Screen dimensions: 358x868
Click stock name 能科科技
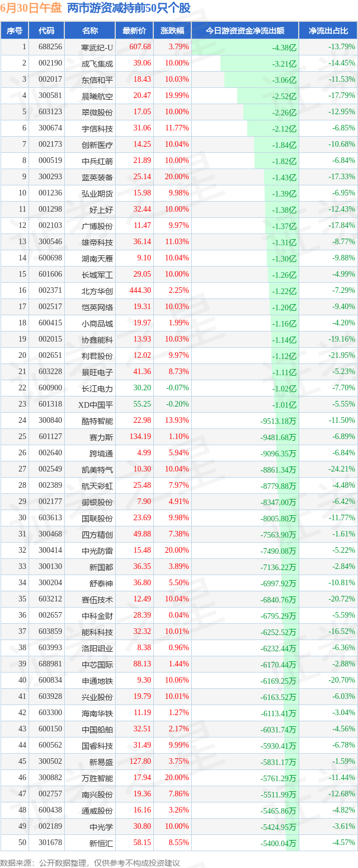[x=97, y=632]
